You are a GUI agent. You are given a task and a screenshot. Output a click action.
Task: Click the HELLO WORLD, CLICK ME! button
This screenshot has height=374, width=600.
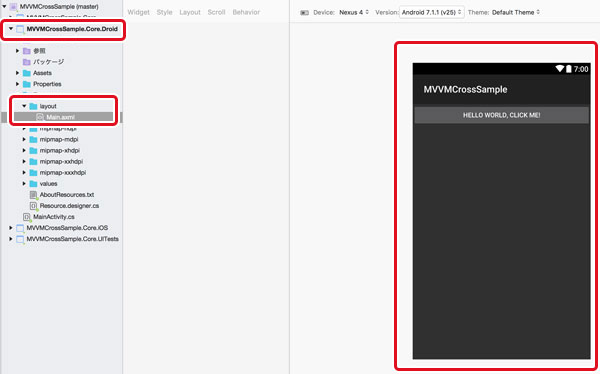pyautogui.click(x=501, y=115)
